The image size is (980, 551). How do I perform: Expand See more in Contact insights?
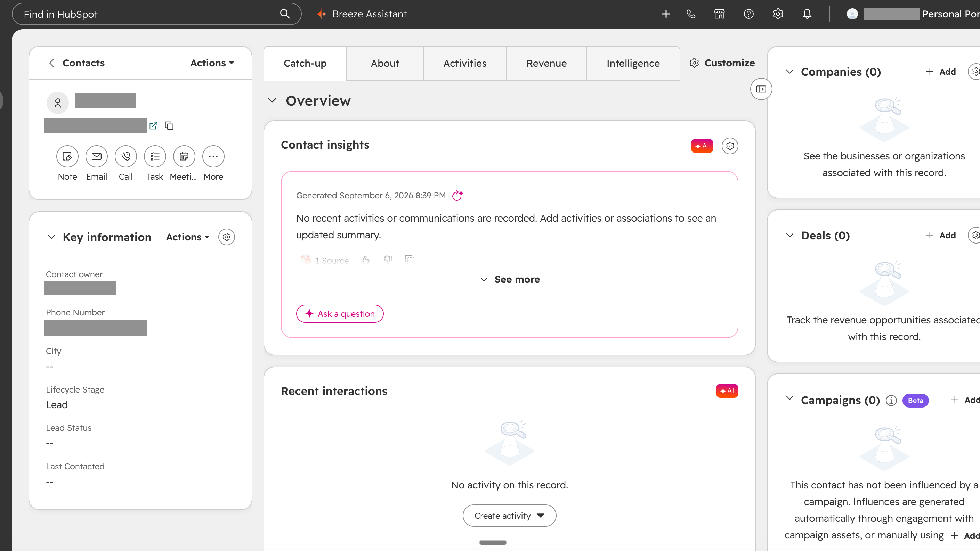coord(510,279)
